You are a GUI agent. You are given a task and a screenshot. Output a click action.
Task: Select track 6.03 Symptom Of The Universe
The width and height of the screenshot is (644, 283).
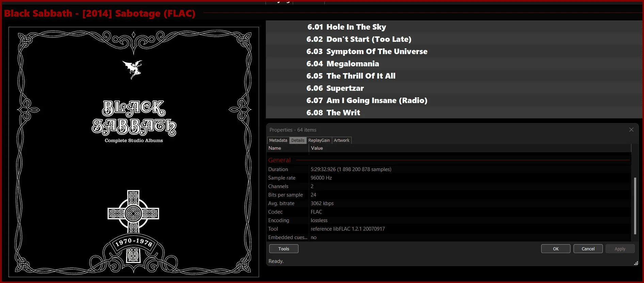point(454,51)
